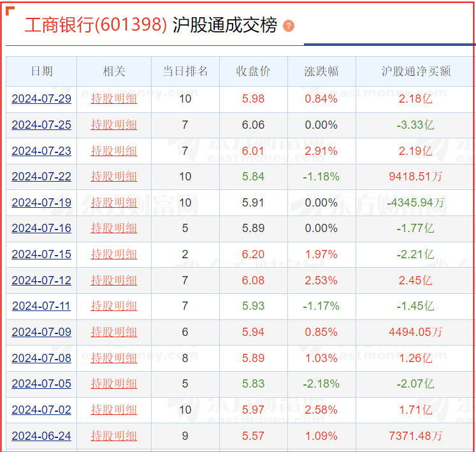
Task: Open the 2024-07-25 date link
Action: click(x=41, y=125)
